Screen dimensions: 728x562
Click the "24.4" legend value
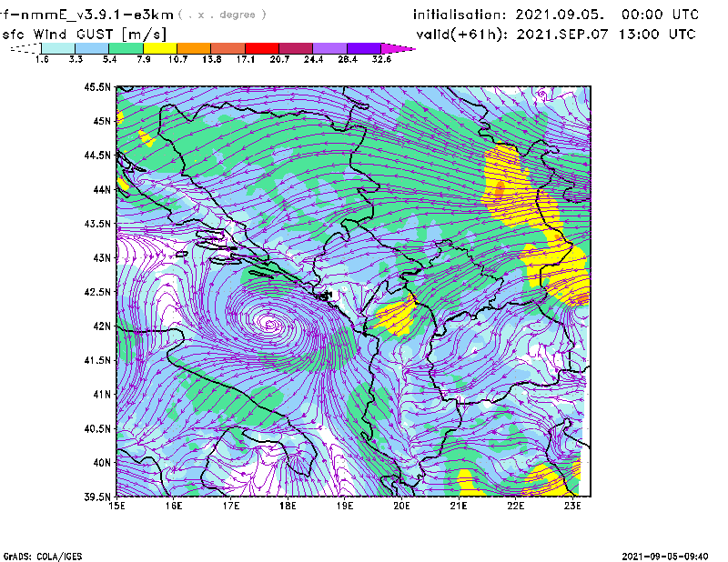313,59
